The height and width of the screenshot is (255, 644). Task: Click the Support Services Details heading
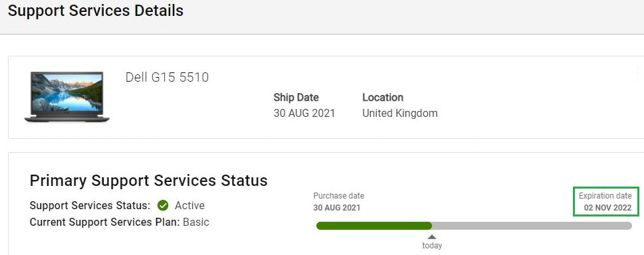[96, 11]
